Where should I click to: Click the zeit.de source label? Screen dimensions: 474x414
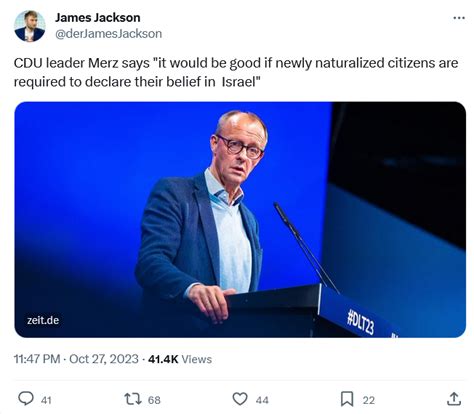pyautogui.click(x=43, y=320)
